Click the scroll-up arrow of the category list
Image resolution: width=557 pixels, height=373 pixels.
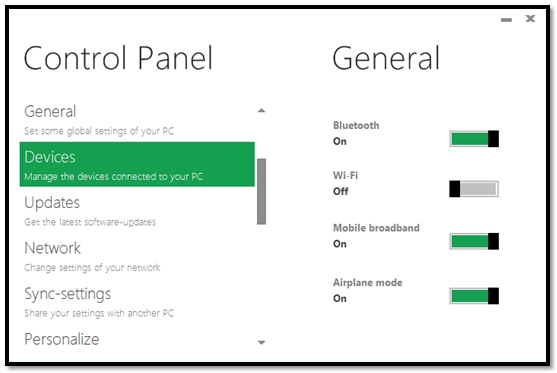tap(261, 110)
